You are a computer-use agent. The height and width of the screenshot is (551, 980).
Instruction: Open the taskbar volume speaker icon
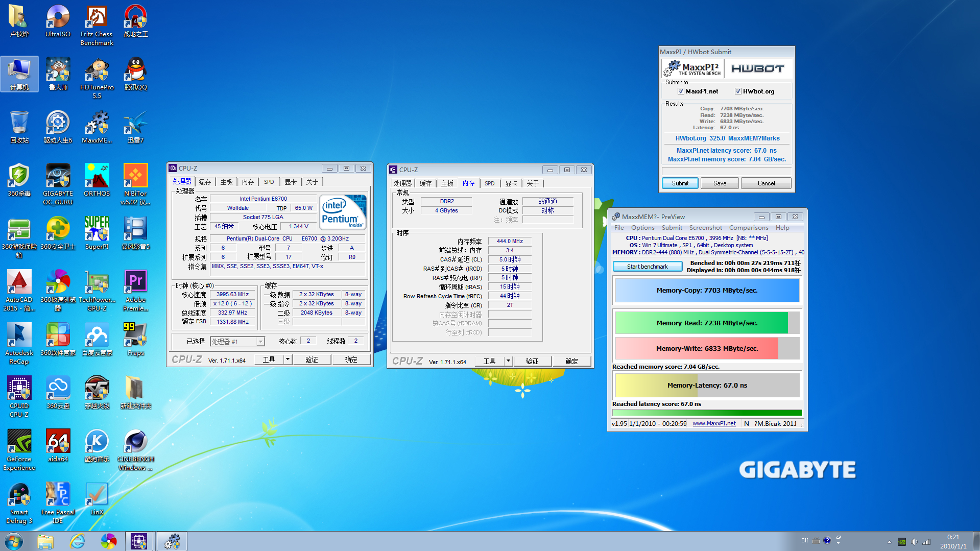[x=914, y=542]
